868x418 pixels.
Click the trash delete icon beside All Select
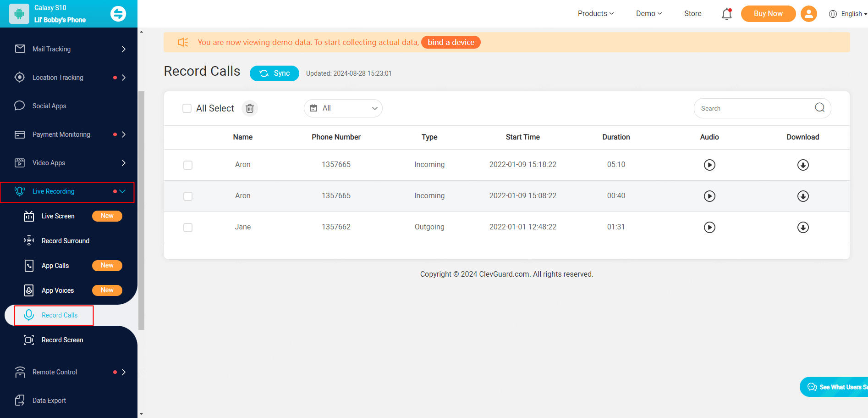pos(250,108)
